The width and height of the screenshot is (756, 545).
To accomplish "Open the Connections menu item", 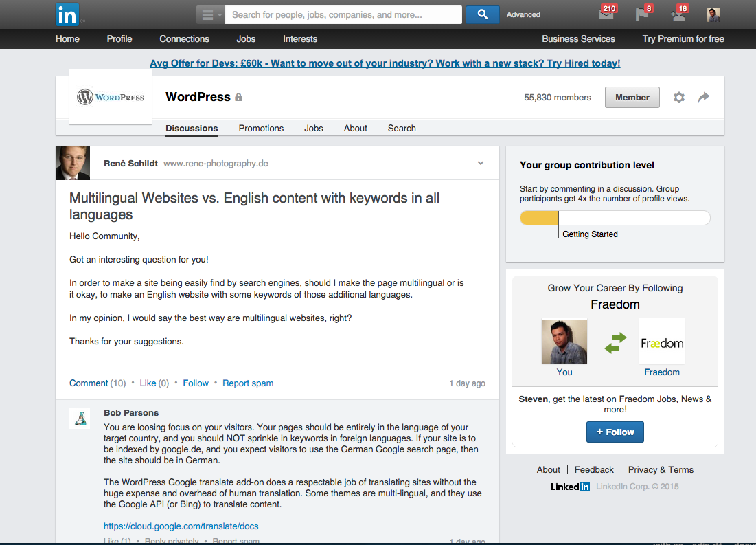I will coord(184,39).
